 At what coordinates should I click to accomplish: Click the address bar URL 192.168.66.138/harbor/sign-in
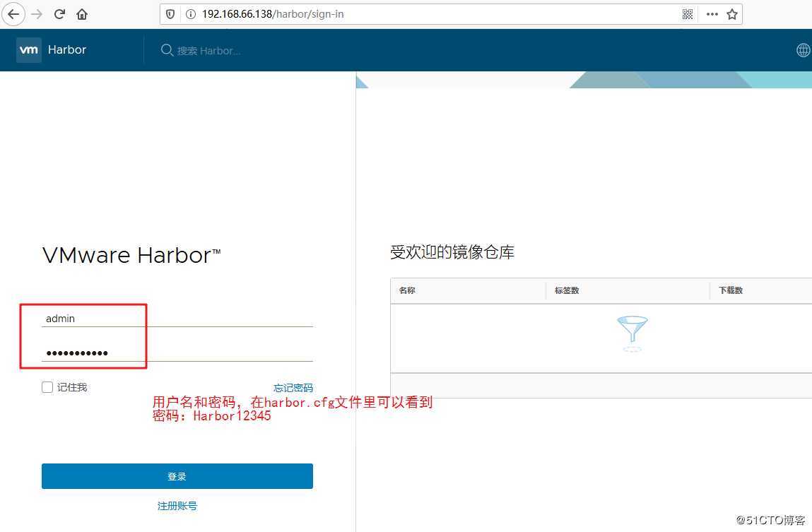pyautogui.click(x=273, y=14)
